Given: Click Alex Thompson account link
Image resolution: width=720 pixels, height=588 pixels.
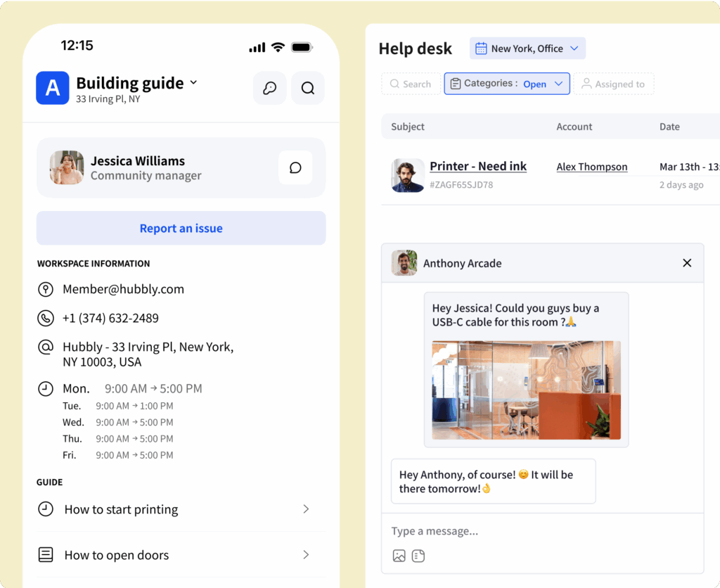Looking at the screenshot, I should point(592,166).
